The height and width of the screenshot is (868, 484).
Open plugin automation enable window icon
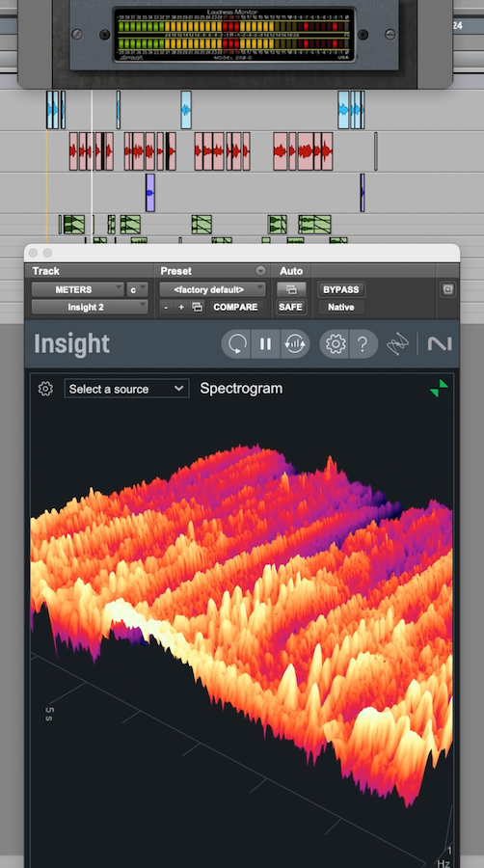coord(291,289)
